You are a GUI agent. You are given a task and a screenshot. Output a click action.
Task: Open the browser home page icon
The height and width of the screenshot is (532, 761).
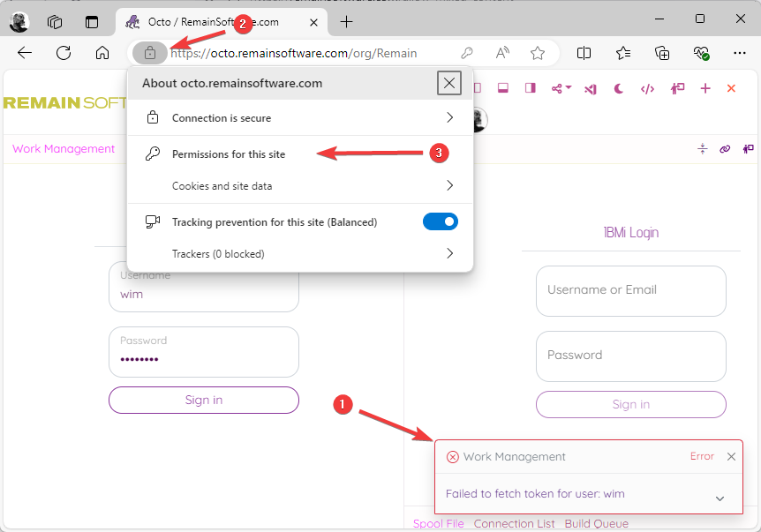(102, 53)
